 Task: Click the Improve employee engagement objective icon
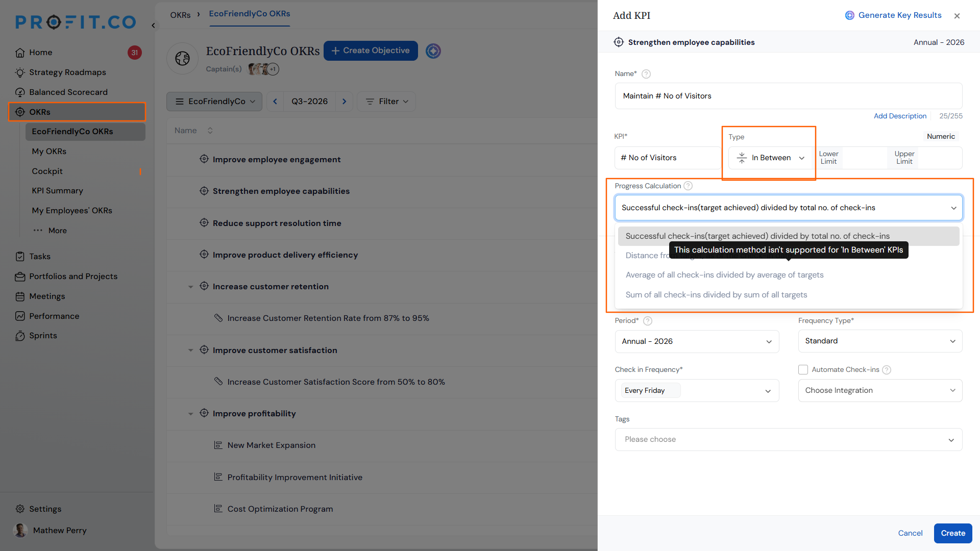click(x=204, y=159)
